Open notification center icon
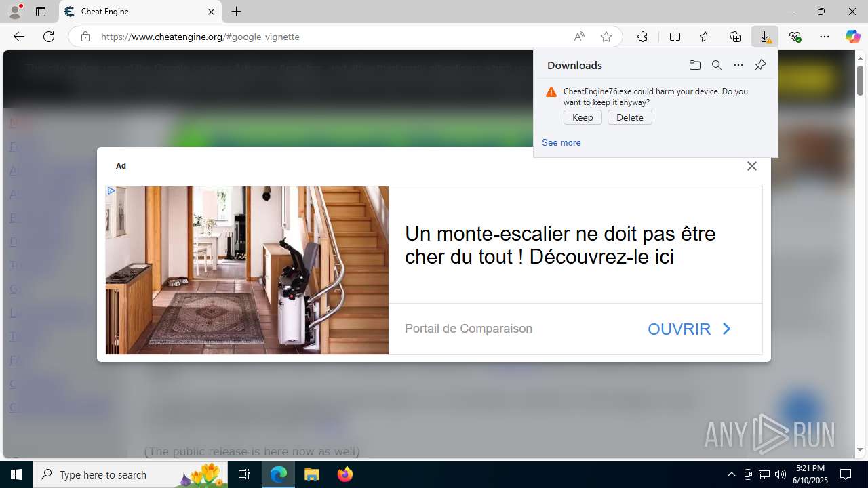868x488 pixels. pyautogui.click(x=846, y=474)
